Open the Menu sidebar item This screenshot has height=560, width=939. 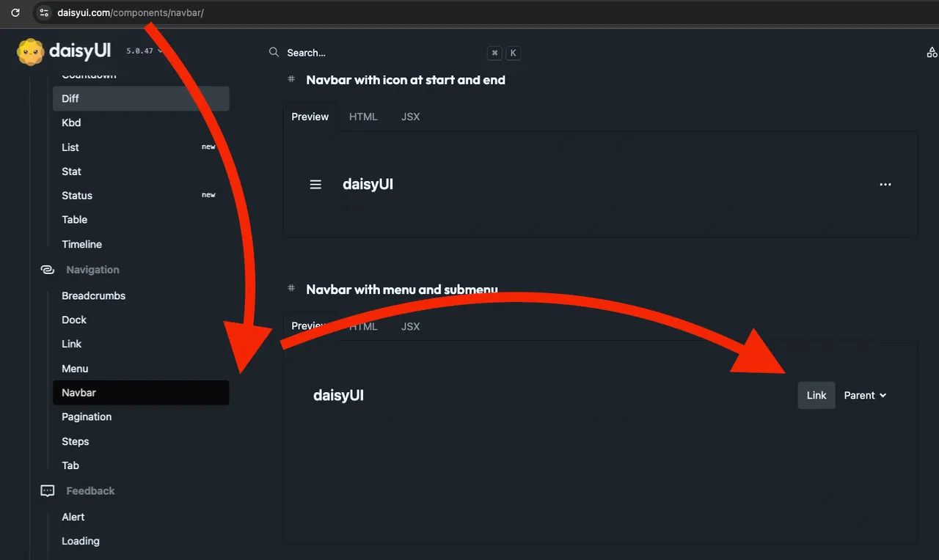click(141, 368)
